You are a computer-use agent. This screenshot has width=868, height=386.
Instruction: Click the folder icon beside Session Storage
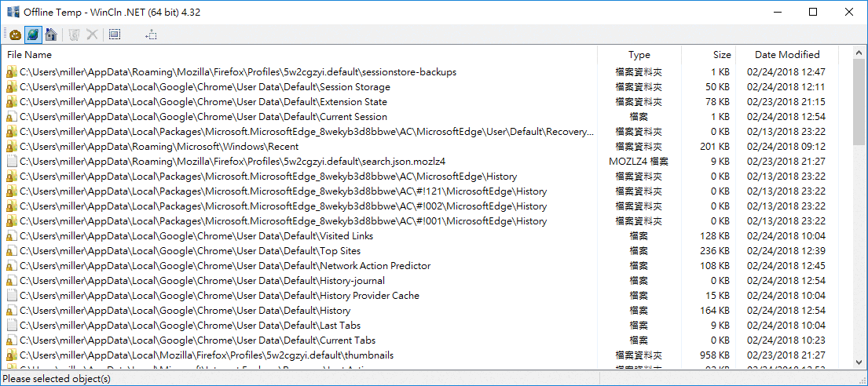[12, 87]
